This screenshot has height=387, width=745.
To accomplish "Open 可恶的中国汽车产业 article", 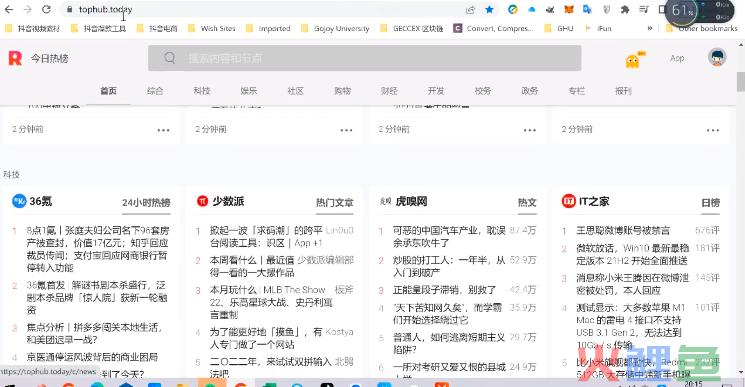I will tap(449, 236).
